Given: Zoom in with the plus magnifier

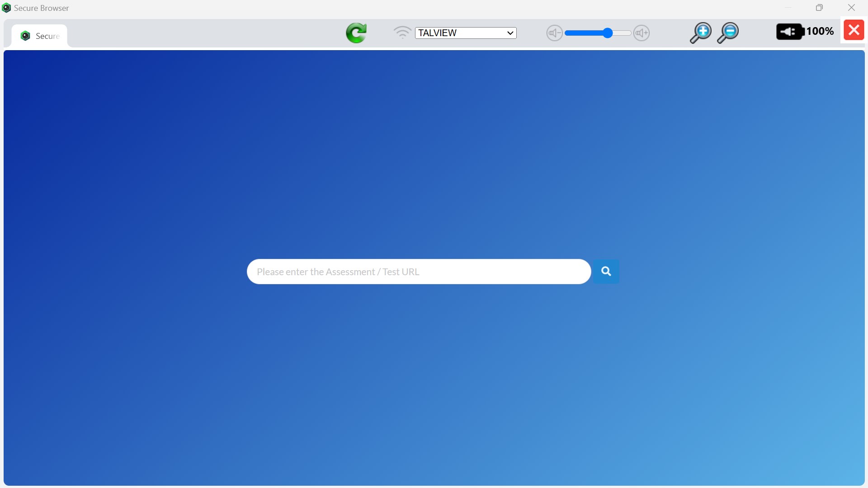Looking at the screenshot, I should point(700,33).
